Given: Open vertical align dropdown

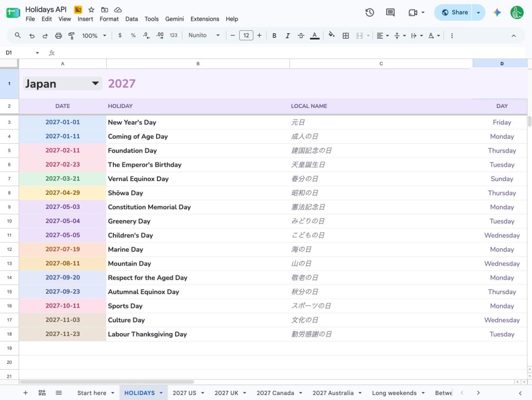Looking at the screenshot, I should click(400, 36).
